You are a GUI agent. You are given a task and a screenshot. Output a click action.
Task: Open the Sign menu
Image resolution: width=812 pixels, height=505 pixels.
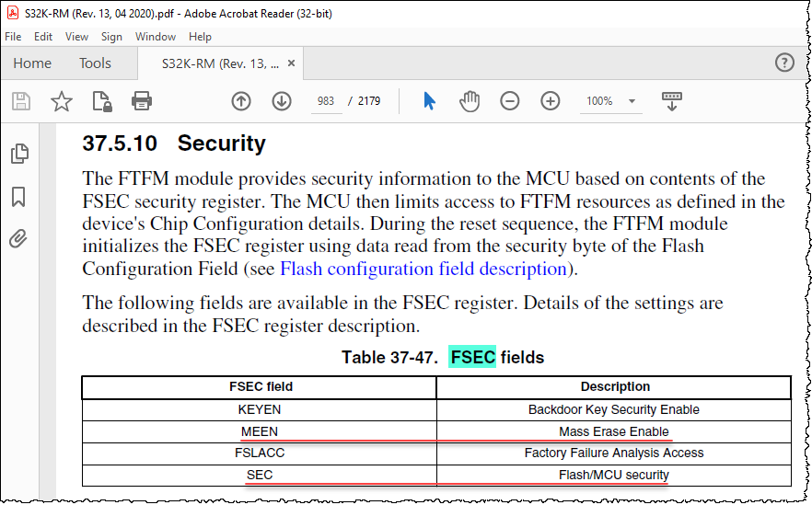(x=111, y=37)
